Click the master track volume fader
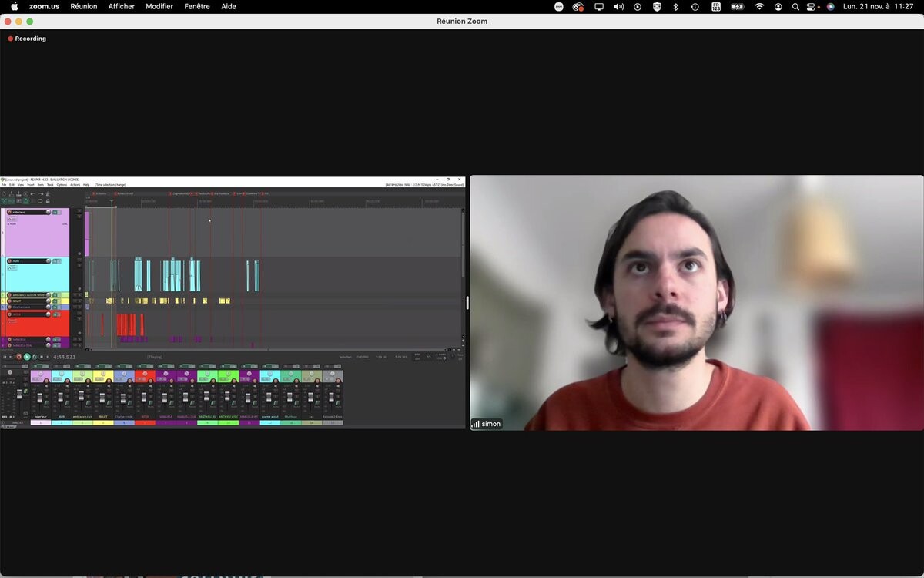Screen dimensions: 924x578 [x=18, y=394]
